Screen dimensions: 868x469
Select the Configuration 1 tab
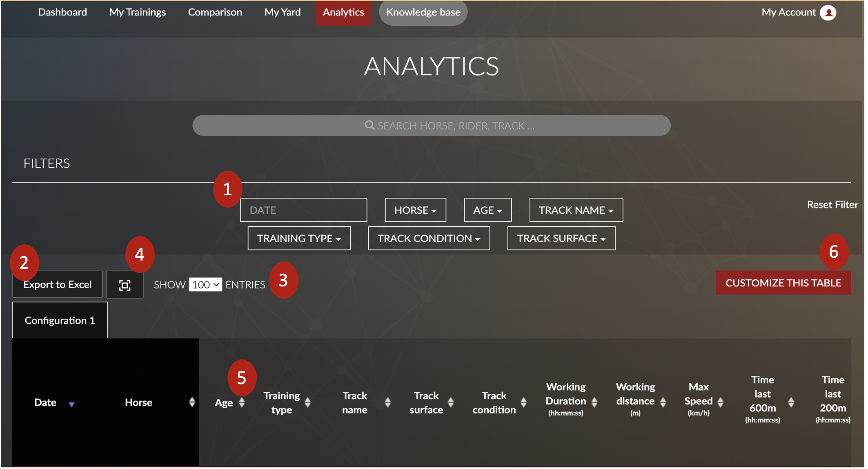60,320
